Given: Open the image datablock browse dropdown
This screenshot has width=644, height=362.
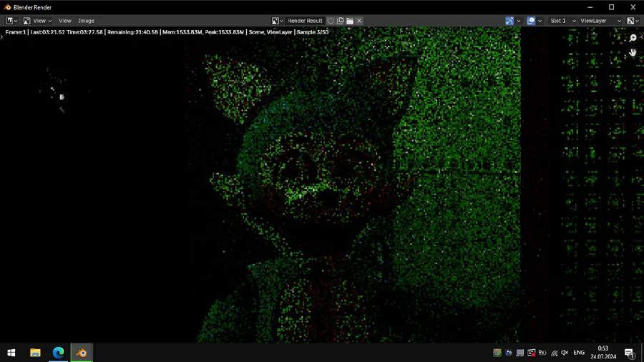Looking at the screenshot, I should [277, 21].
